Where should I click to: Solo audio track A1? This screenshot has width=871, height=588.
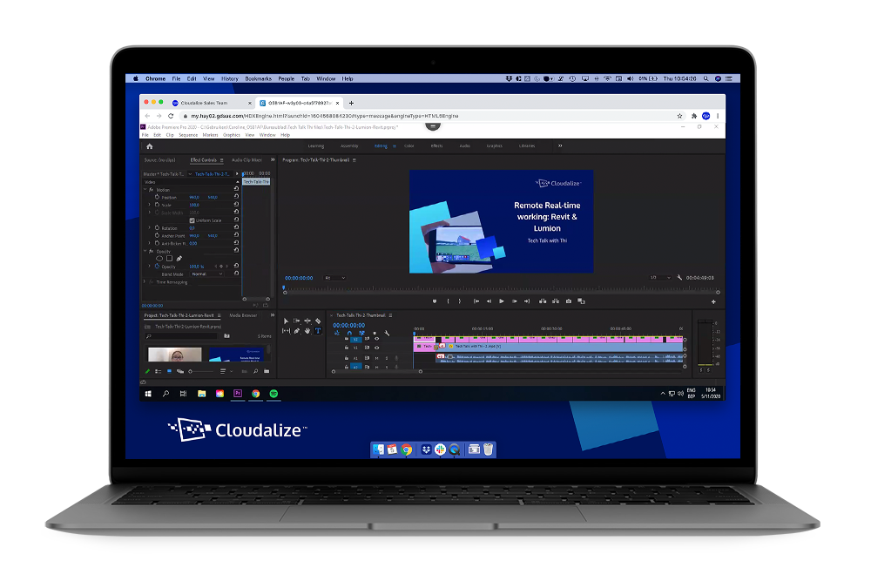387,358
